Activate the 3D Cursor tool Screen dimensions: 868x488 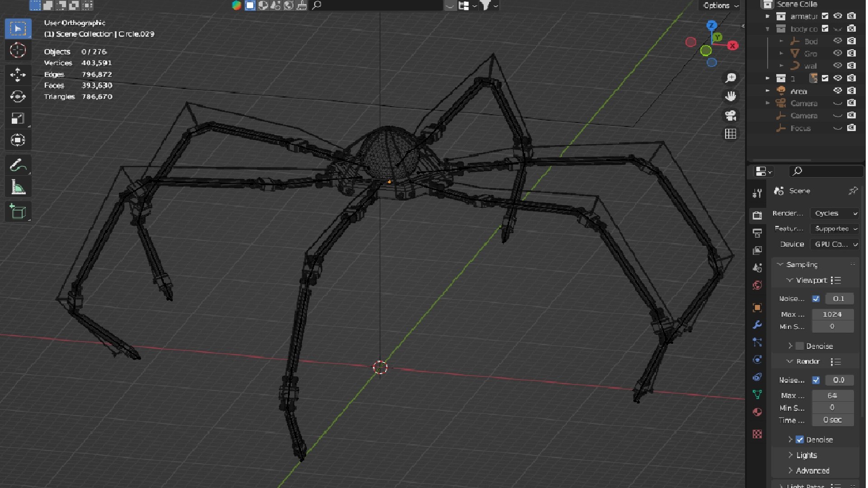(18, 51)
